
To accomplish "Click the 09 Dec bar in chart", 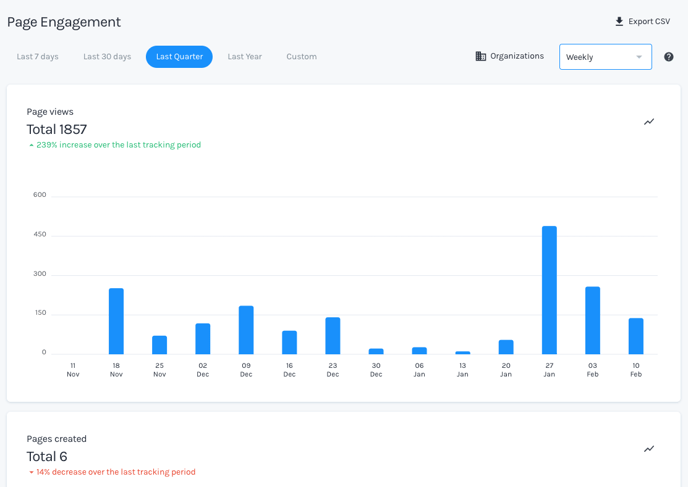I will click(246, 330).
